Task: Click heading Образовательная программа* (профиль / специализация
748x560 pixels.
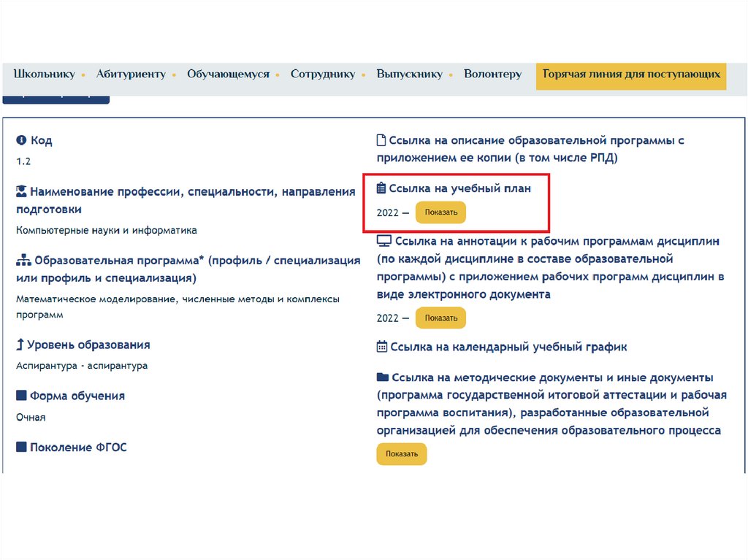Action: [188, 269]
